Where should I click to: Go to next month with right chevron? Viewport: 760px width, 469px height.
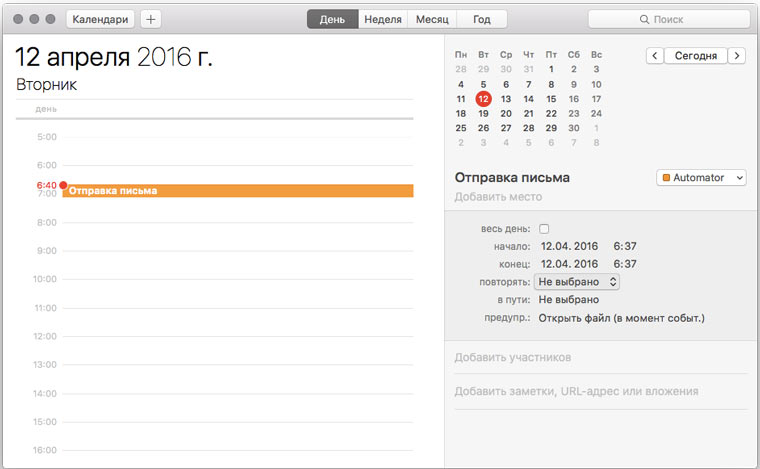[737, 56]
